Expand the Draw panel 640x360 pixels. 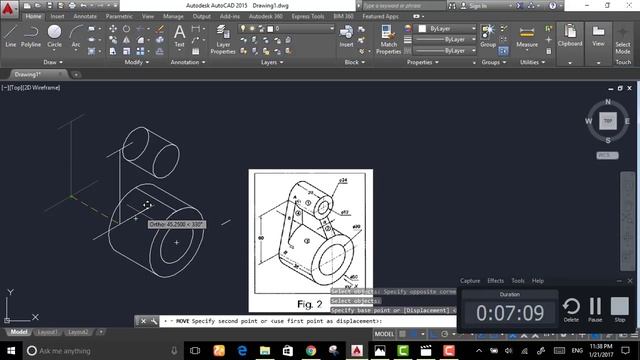[x=53, y=62]
